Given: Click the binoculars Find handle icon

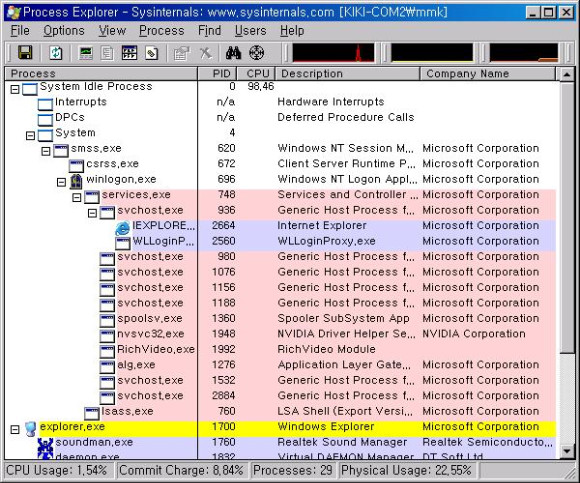Looking at the screenshot, I should click(x=233, y=53).
